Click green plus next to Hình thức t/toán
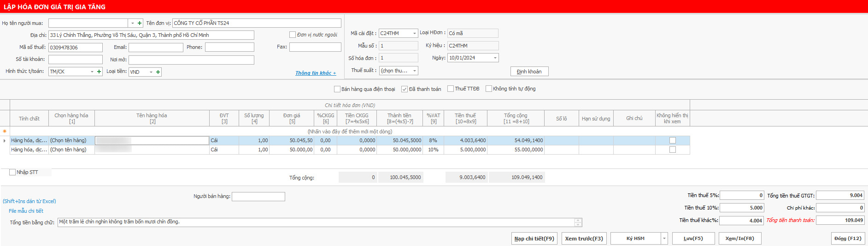Viewport: 868px width, 246px height. tap(99, 72)
